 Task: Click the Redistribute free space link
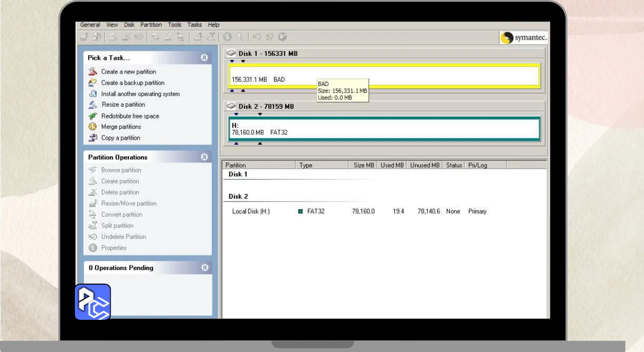pos(130,116)
